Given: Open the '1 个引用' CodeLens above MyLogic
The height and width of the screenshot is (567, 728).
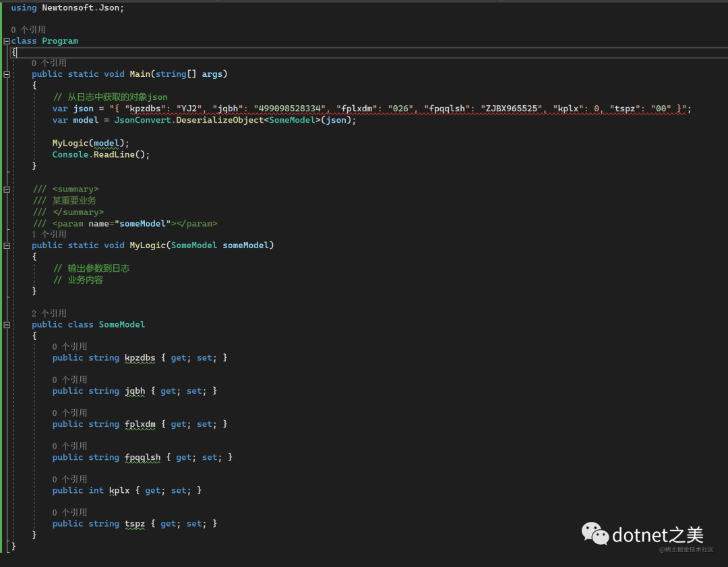Looking at the screenshot, I should [49, 235].
